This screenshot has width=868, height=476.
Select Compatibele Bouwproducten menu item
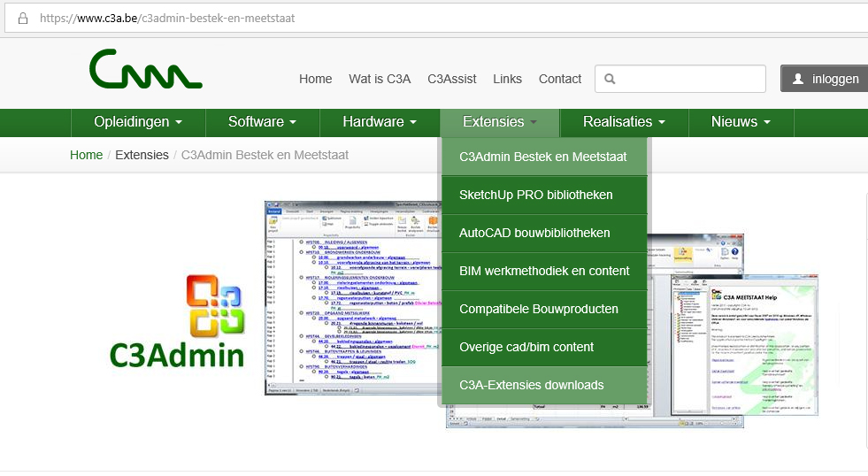tap(544, 309)
